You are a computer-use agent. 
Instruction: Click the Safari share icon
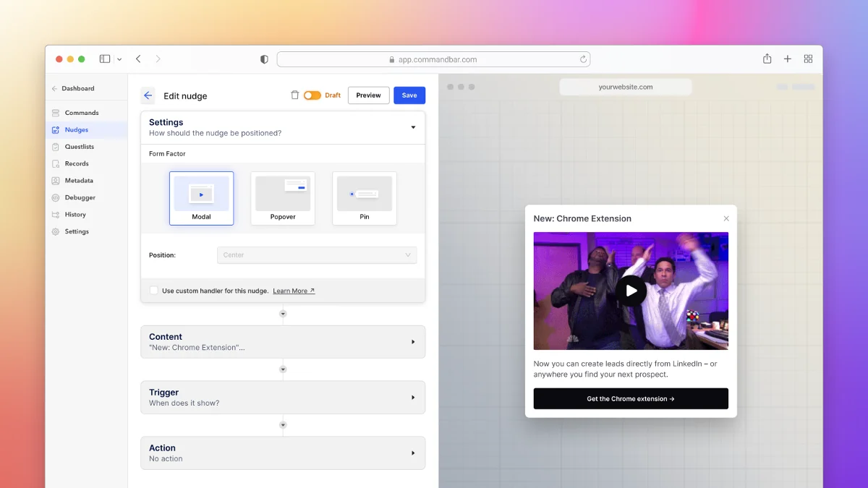tap(767, 59)
